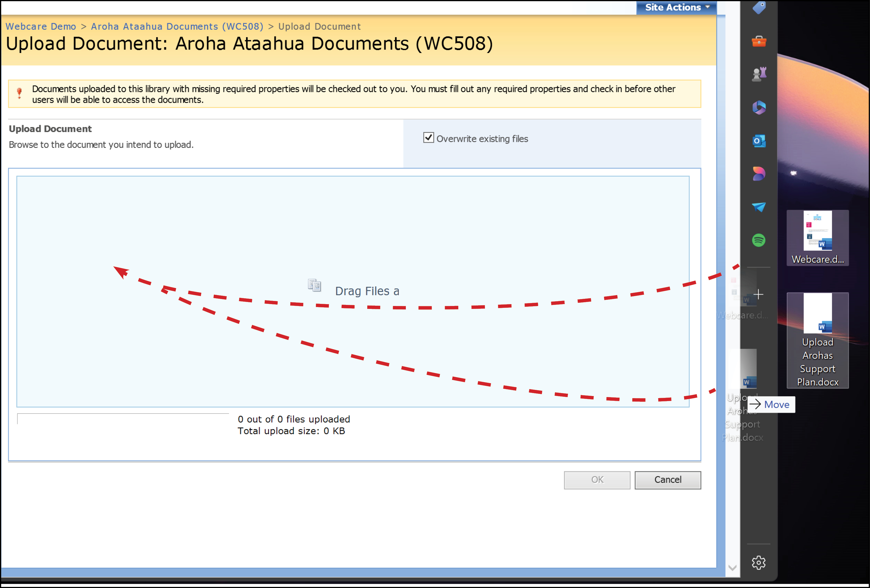Screen dimensions: 870x588
Task: Open Aroha Ataahua Documents (WC508) breadcrumb link
Action: [177, 27]
